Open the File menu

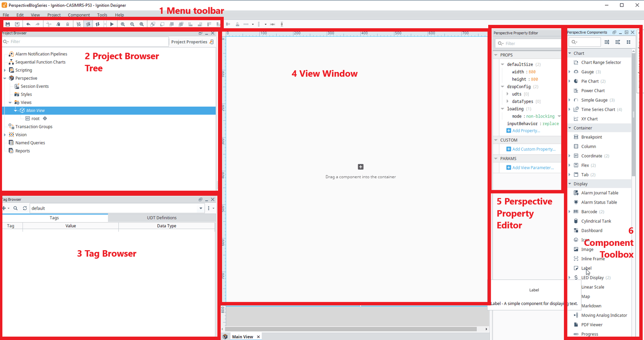click(x=6, y=15)
